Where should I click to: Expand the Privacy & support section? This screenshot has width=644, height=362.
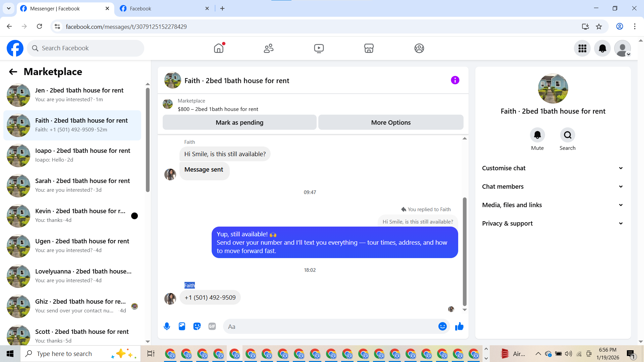tap(553, 223)
